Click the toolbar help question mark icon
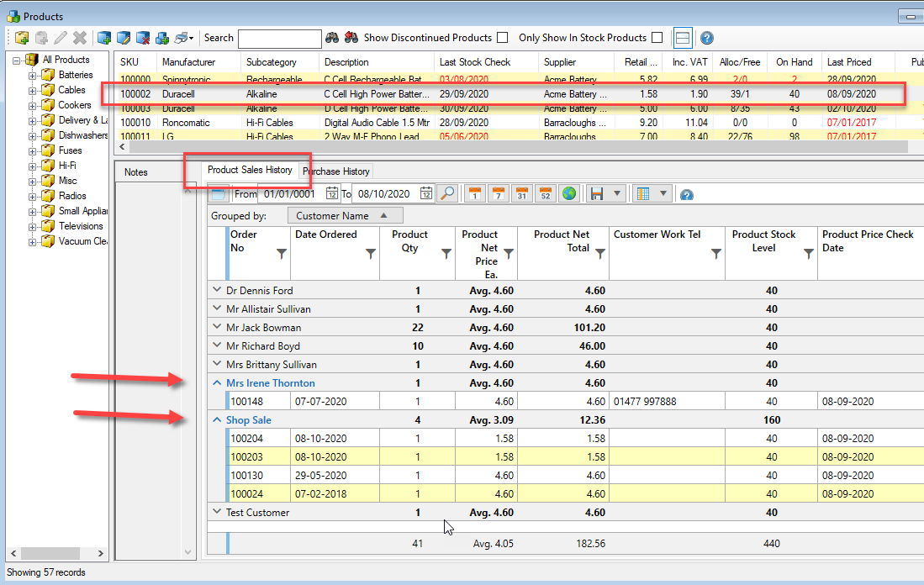924x585 pixels. pos(707,38)
